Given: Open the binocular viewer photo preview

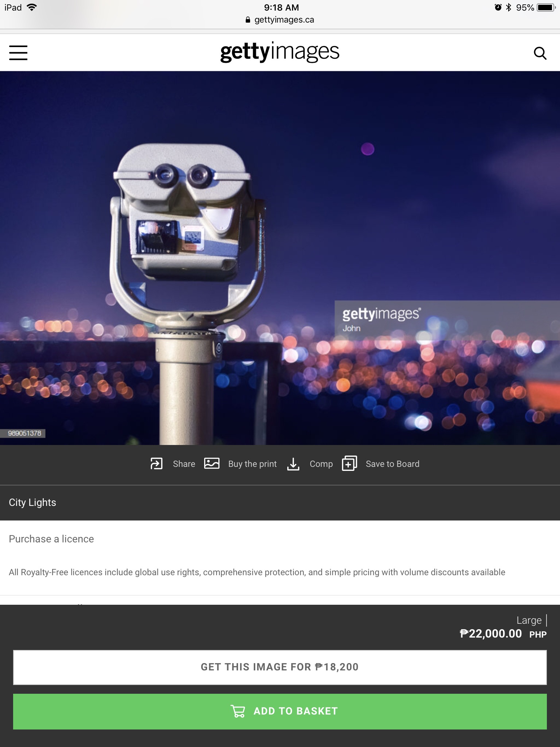Looking at the screenshot, I should coord(280,258).
